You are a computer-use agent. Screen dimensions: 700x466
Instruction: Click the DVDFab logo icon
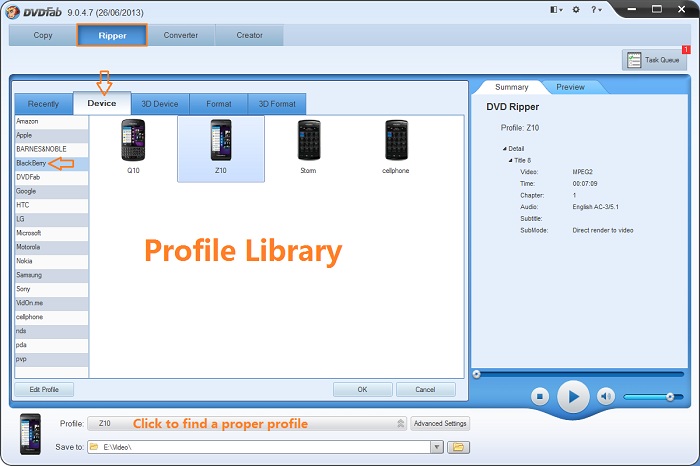coord(12,12)
